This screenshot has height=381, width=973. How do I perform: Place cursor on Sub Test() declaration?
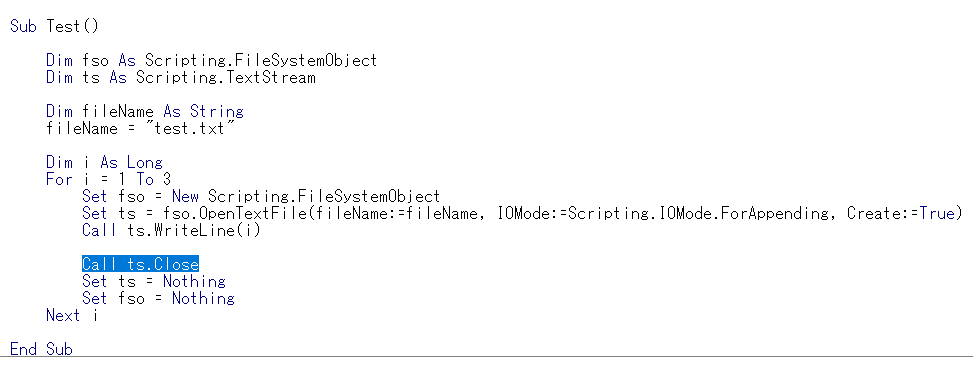coord(55,27)
